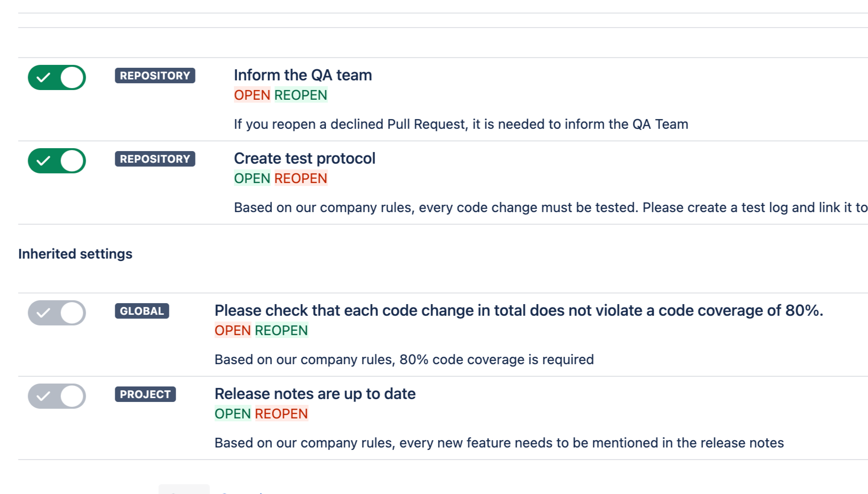
Task: Click the 80% code coverage is required description
Action: [x=404, y=359]
